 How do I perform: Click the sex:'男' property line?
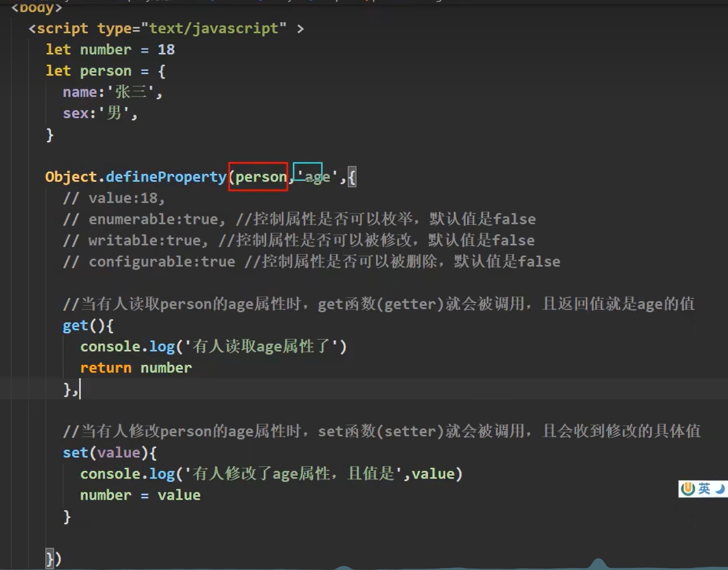click(100, 113)
